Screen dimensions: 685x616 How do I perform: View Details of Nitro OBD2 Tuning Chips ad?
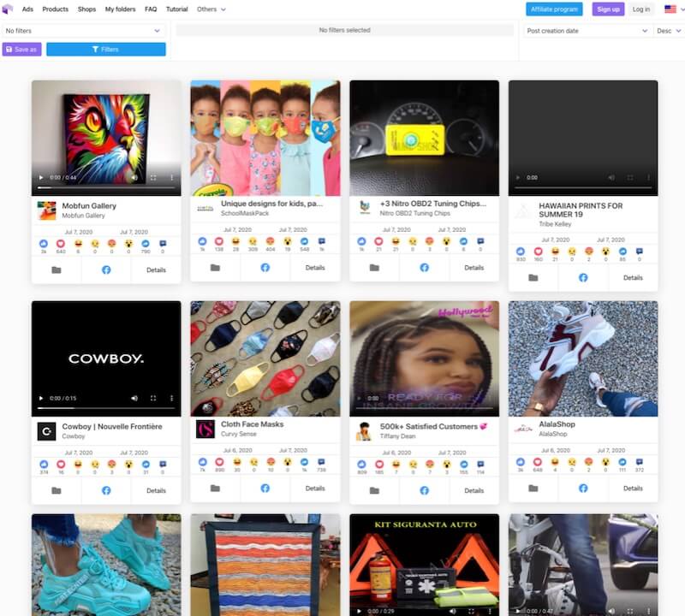click(x=474, y=268)
